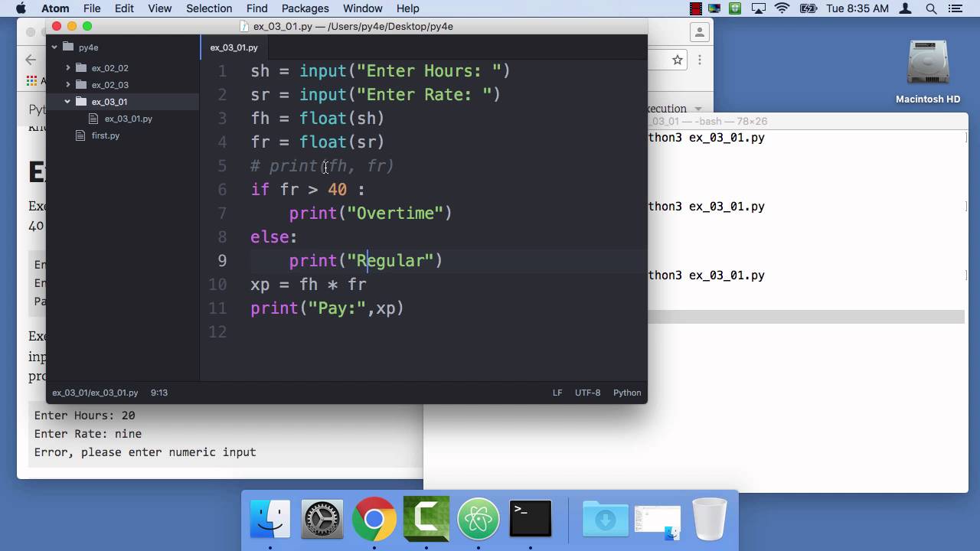Viewport: 980px width, 551px height.
Task: Click the display menu bar icon
Action: [715, 8]
